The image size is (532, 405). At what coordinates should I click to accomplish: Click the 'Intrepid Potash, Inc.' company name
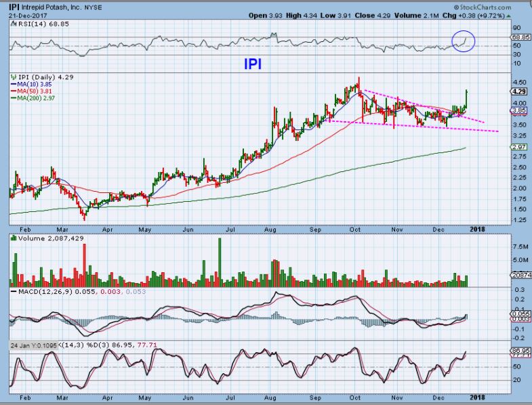pos(51,7)
